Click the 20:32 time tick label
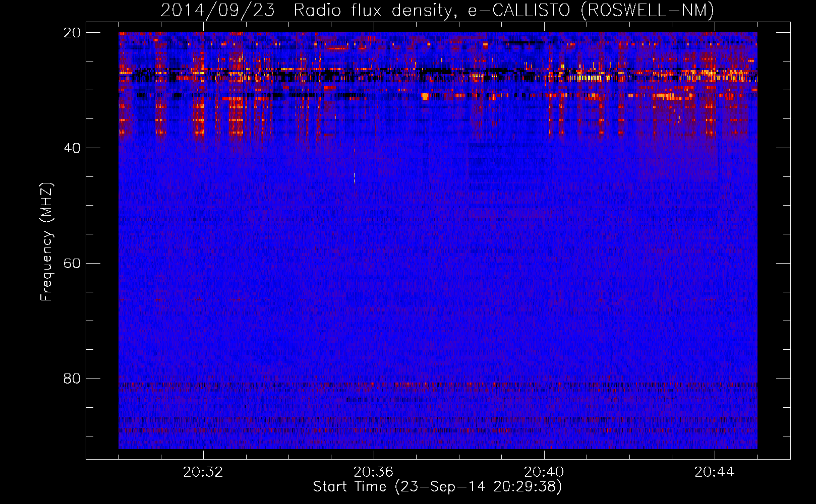This screenshot has width=816, height=504. [x=203, y=472]
